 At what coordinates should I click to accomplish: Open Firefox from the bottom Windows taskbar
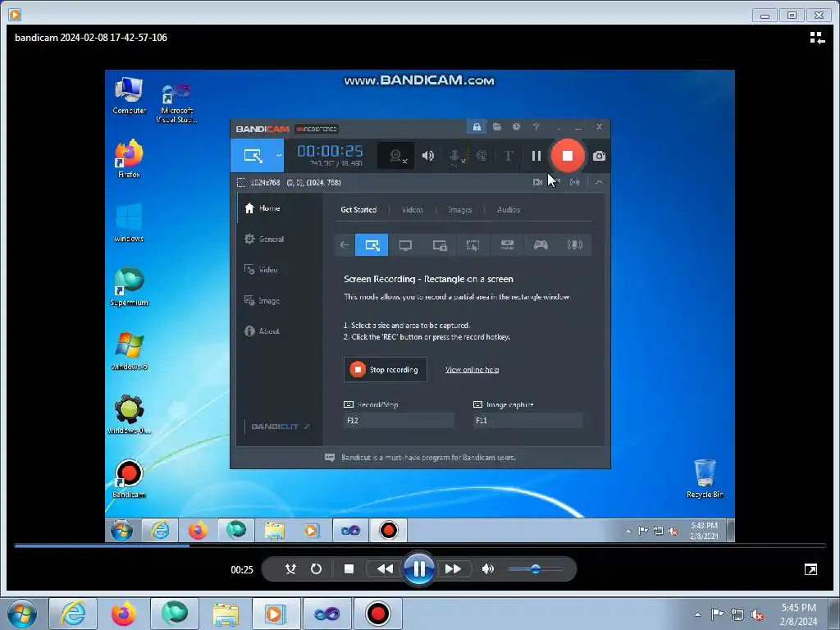click(124, 614)
